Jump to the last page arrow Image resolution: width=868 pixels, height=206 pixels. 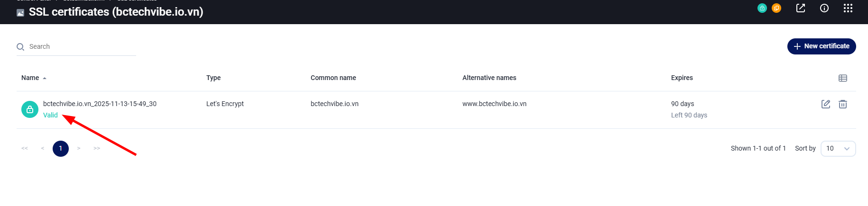(x=97, y=149)
